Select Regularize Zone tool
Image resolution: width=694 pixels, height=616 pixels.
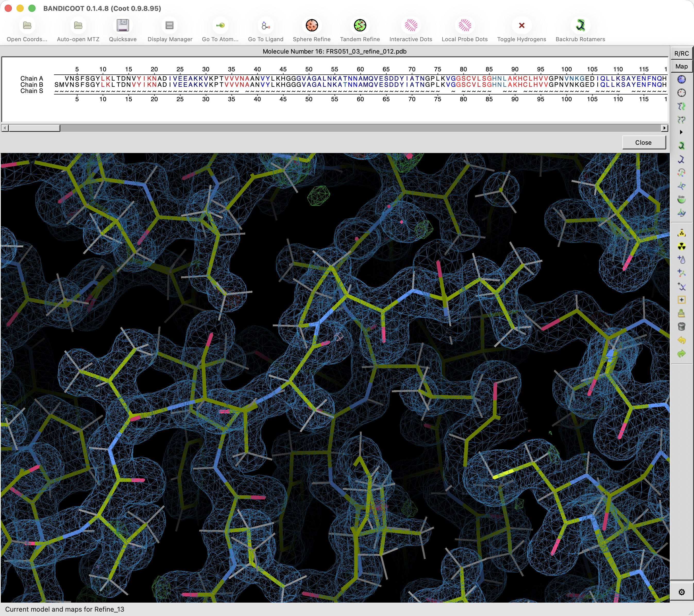click(x=681, y=93)
